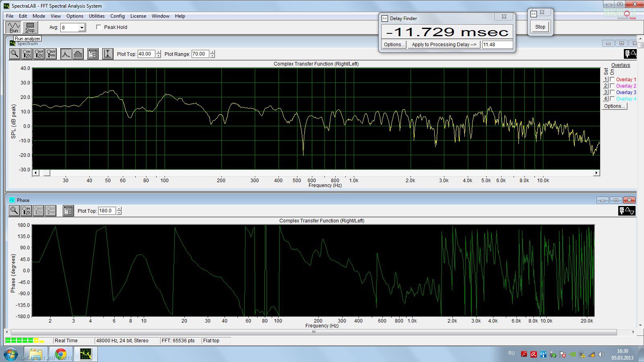Viewport: 644px width, 362px height.
Task: Click the Run analyzer button
Action: 14,27
